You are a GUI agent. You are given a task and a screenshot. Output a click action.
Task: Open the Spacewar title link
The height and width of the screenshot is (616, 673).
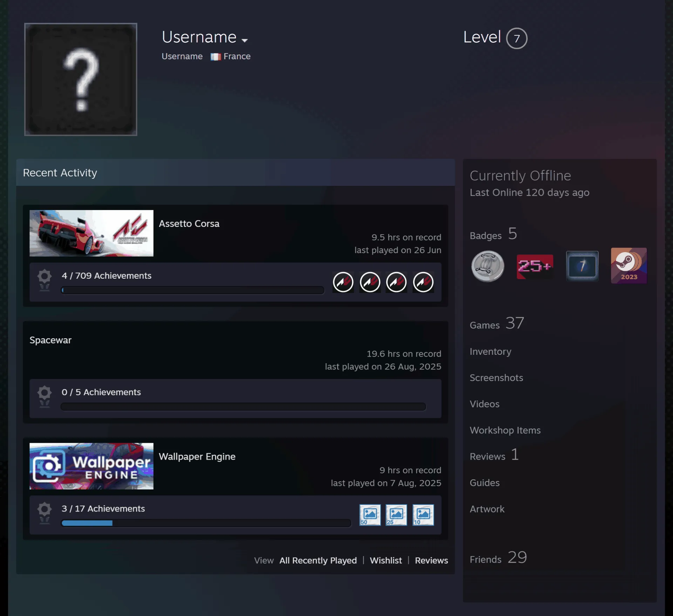point(50,340)
